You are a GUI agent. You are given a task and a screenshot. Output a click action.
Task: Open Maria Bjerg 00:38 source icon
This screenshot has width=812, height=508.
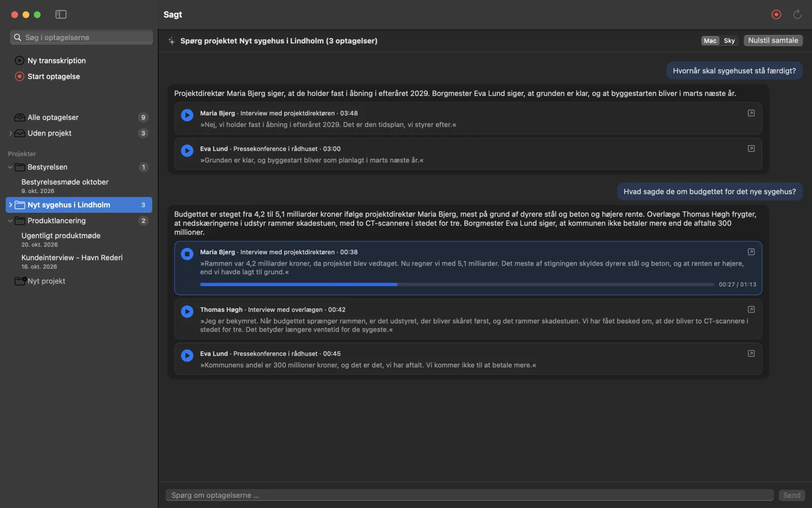tap(751, 251)
